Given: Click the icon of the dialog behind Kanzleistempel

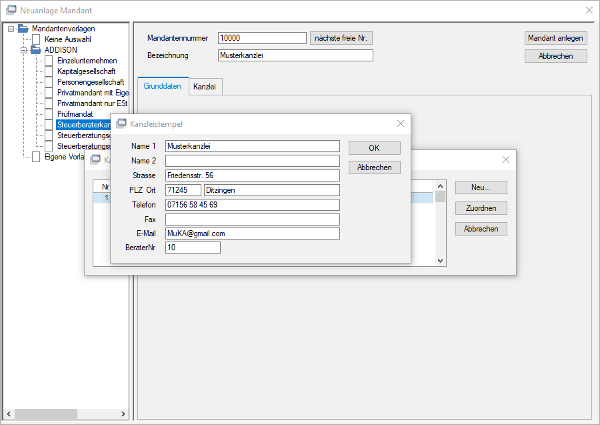Looking at the screenshot, I should tap(95, 160).
